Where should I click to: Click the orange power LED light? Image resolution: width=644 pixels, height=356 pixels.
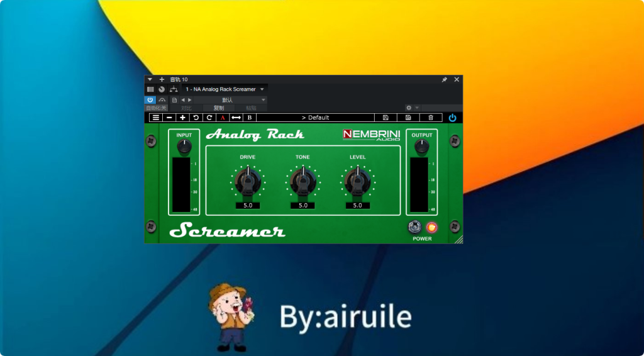click(x=431, y=227)
